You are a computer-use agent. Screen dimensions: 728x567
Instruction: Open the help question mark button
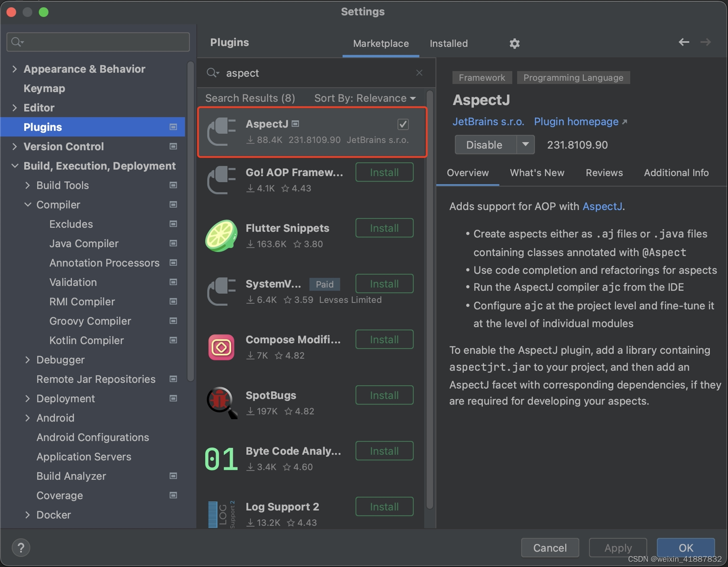pyautogui.click(x=21, y=548)
